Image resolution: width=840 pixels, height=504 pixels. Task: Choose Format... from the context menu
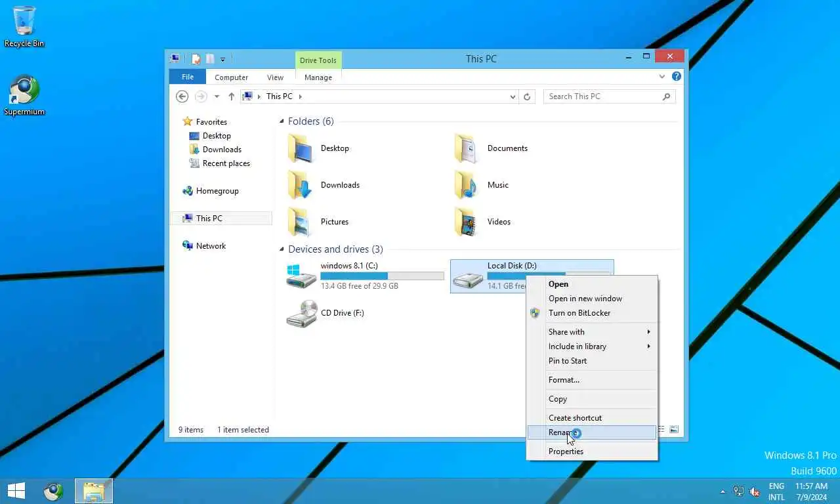point(591,380)
